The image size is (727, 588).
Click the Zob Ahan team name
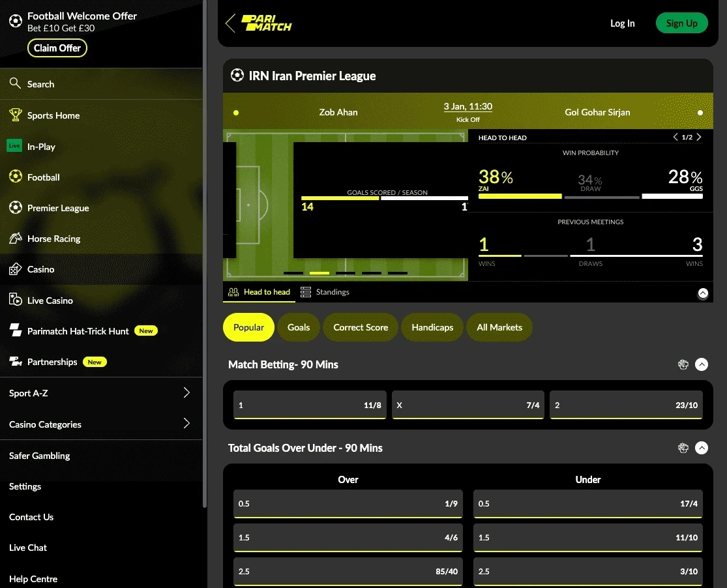(338, 112)
